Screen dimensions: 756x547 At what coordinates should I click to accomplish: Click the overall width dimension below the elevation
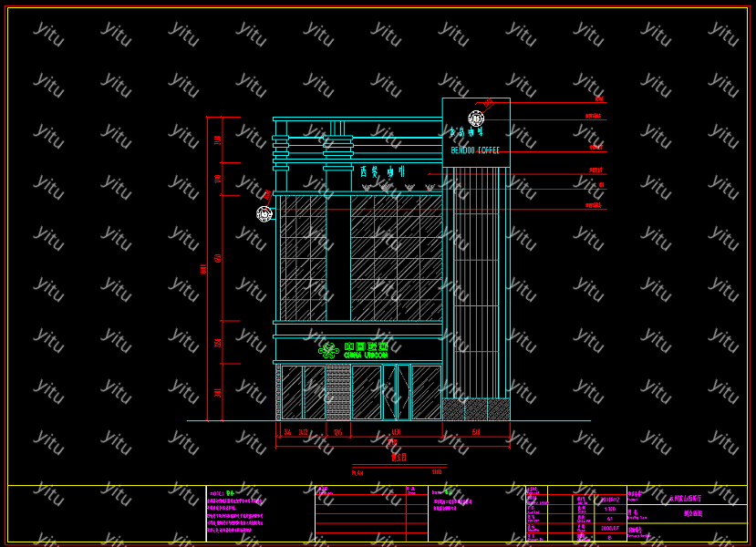pos(392,442)
